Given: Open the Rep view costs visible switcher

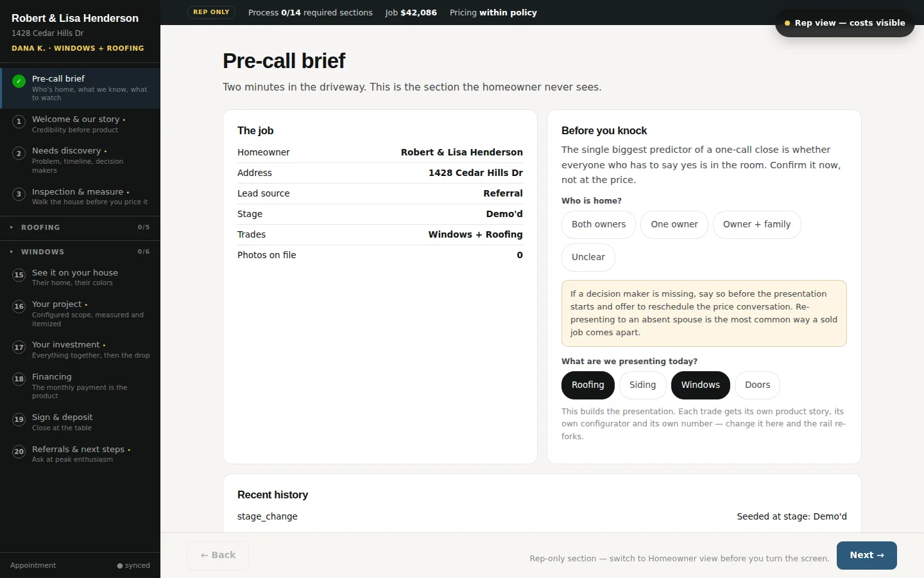Looking at the screenshot, I should [845, 23].
